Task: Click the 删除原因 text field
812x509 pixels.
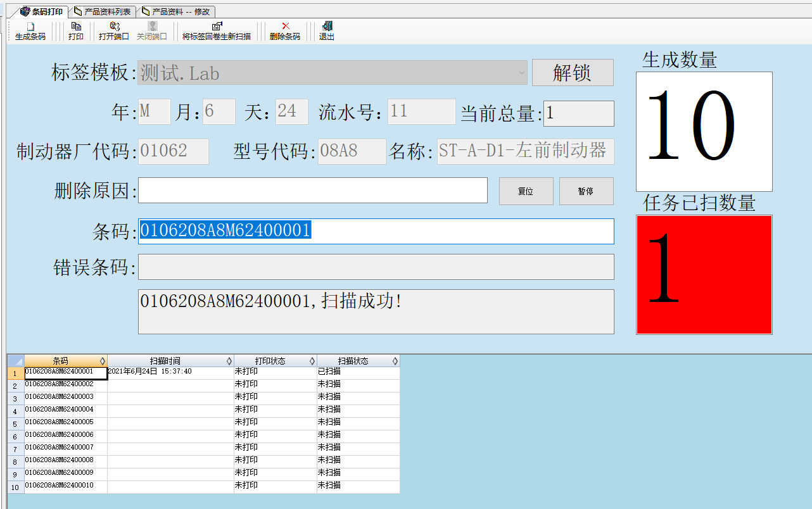Action: [x=313, y=191]
